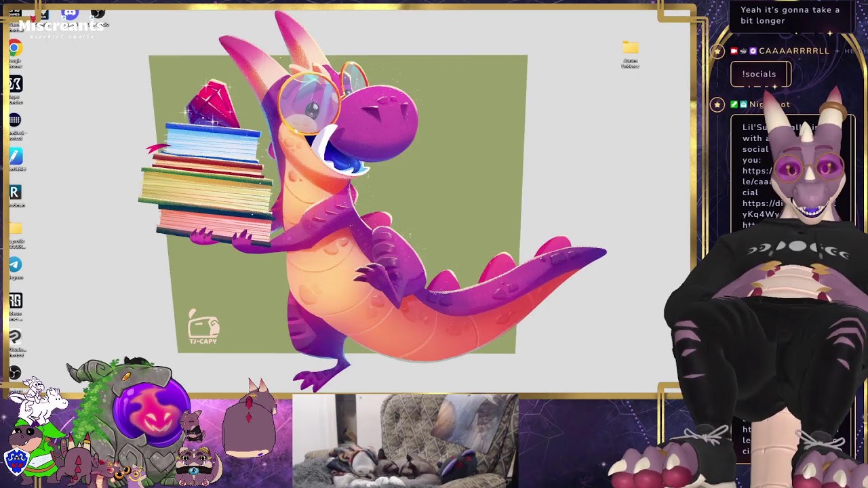The height and width of the screenshot is (488, 868).
Task: Open the OBS shortcut beside Discord
Action: pyautogui.click(x=98, y=14)
